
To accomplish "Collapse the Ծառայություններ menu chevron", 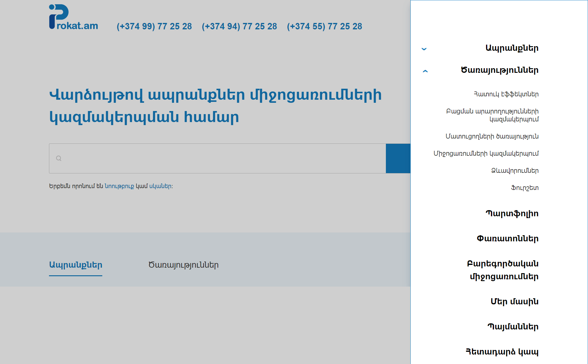I will (x=425, y=71).
